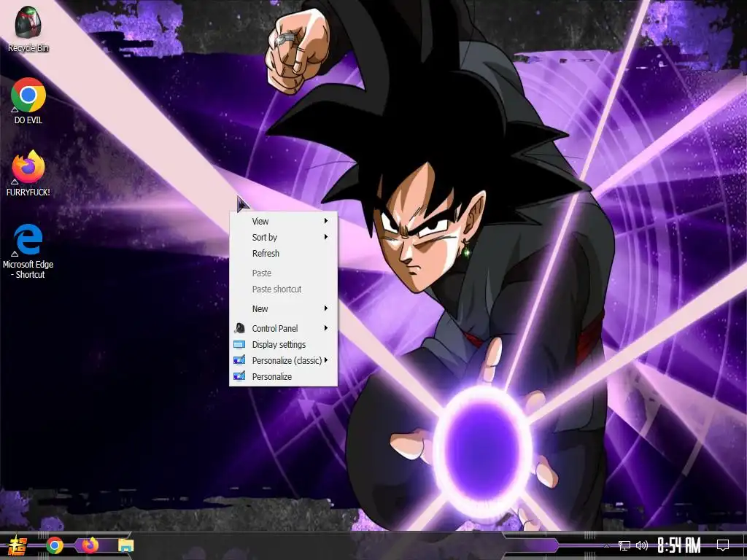Open the Recycle Bin desktop icon

pos(28,23)
